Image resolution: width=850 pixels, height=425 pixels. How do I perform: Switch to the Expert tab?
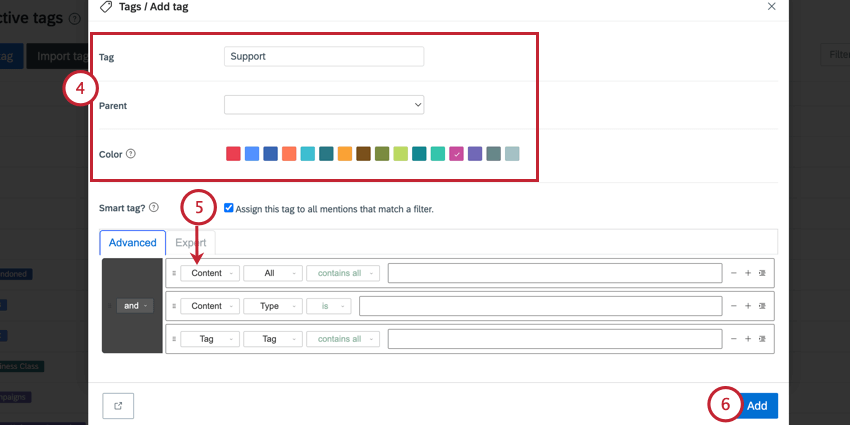191,242
